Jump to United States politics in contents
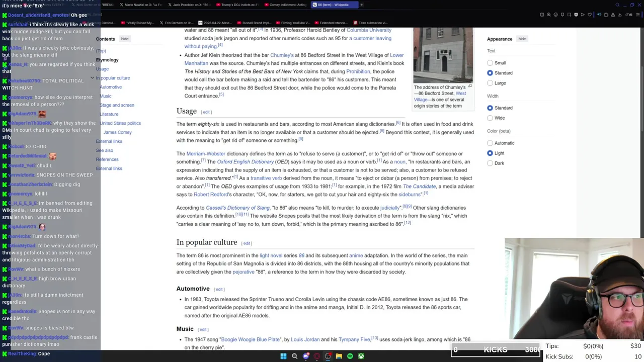Image resolution: width=644 pixels, height=362 pixels. 120,123
